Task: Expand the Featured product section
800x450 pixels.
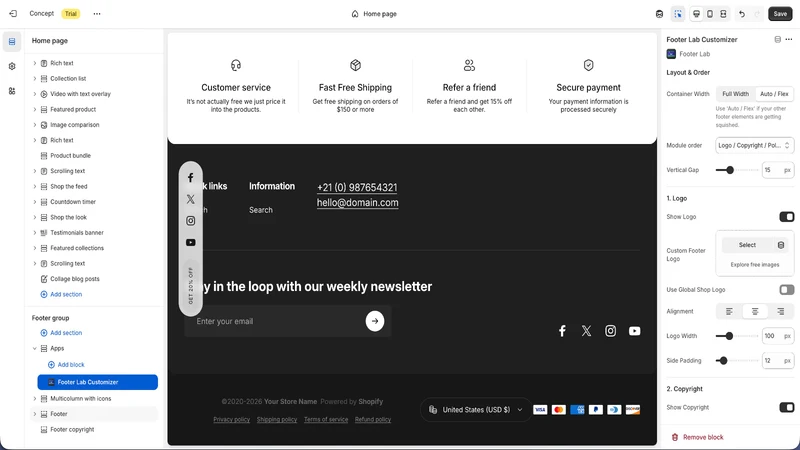Action: pos(35,109)
